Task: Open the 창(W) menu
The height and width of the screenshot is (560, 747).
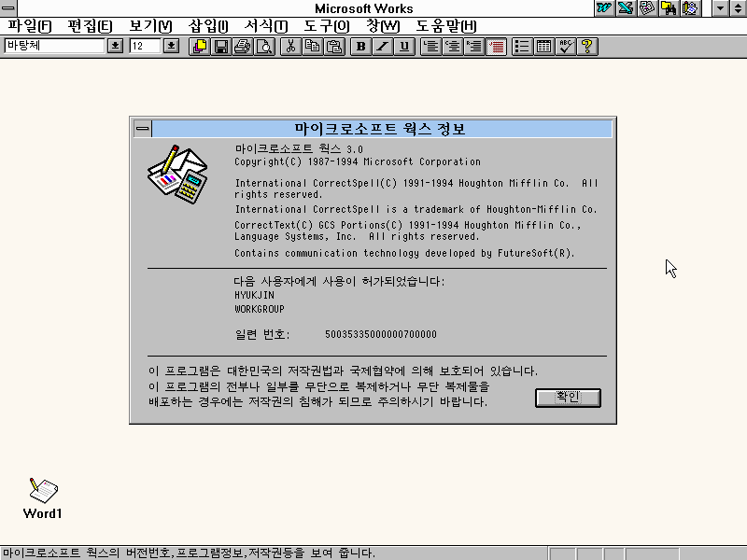Action: (383, 26)
